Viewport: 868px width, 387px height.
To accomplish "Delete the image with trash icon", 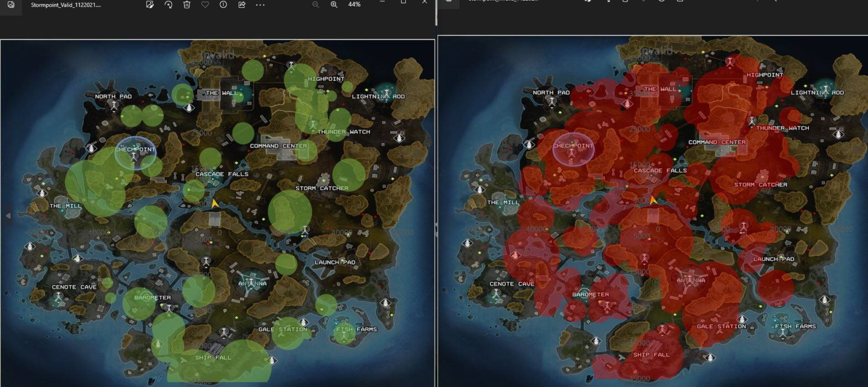I will coord(187,4).
